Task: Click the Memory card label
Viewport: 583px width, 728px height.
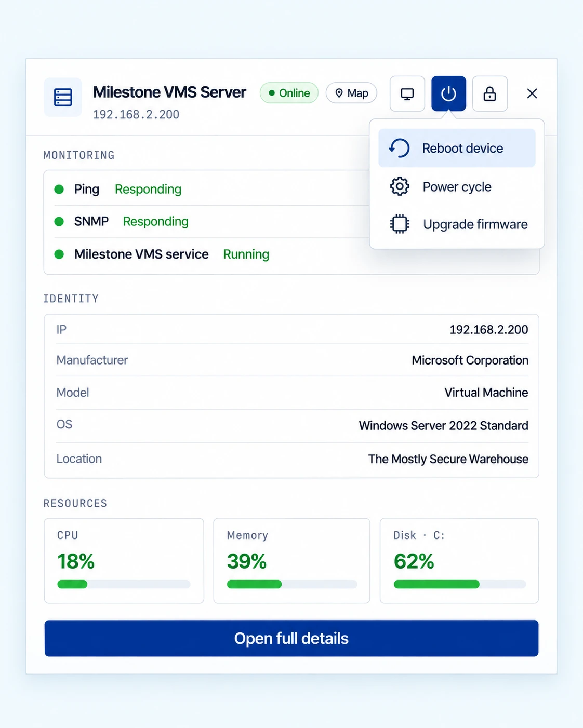Action: [x=247, y=535]
